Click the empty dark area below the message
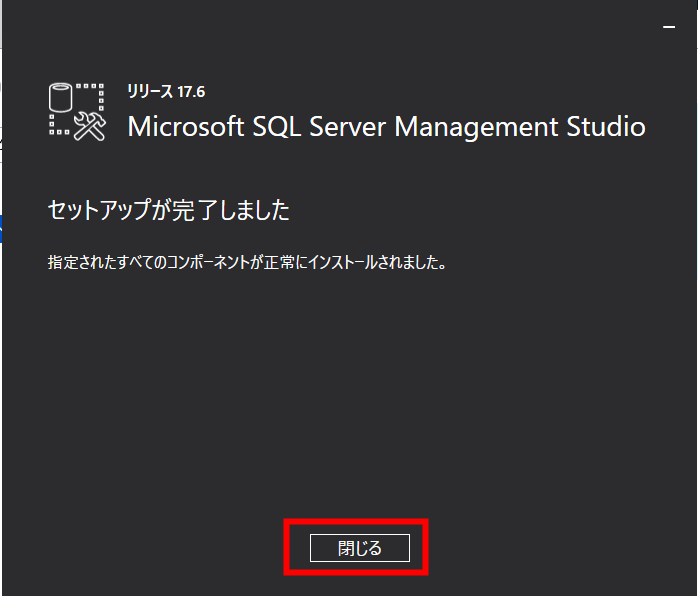This screenshot has width=698, height=596. tap(349, 392)
